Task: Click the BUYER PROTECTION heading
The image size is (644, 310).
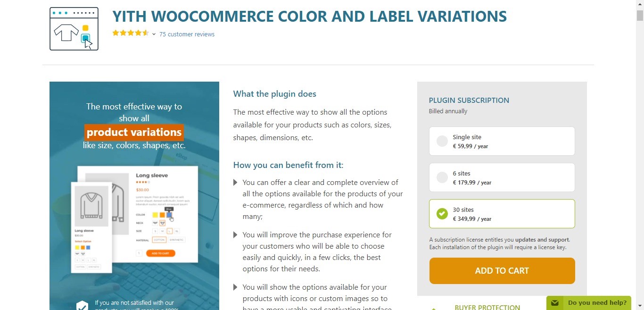Action: click(x=487, y=307)
